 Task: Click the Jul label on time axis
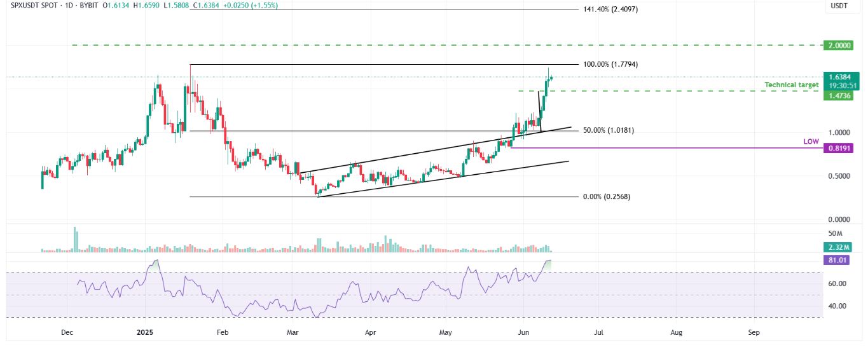[x=598, y=332]
